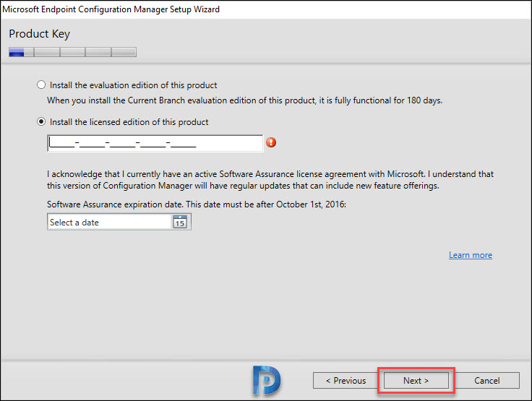Open the Learn more link
The width and height of the screenshot is (532, 401).
pyautogui.click(x=471, y=255)
